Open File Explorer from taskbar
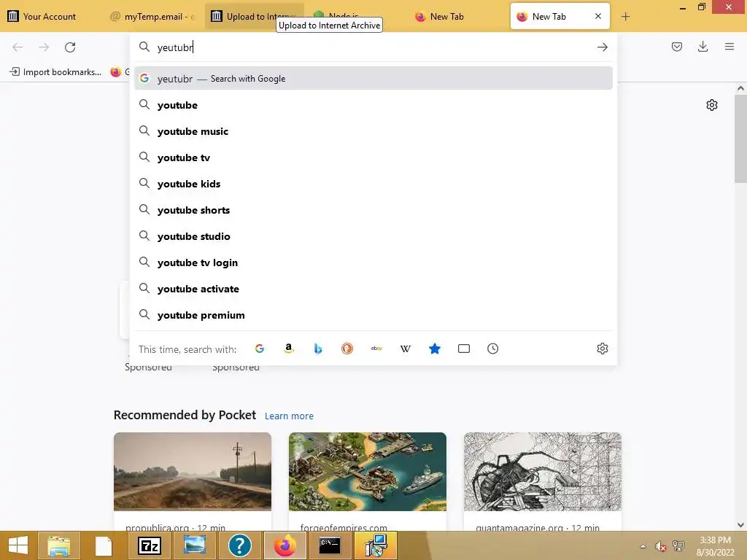Screen dimensions: 747x560 pyautogui.click(x=59, y=545)
